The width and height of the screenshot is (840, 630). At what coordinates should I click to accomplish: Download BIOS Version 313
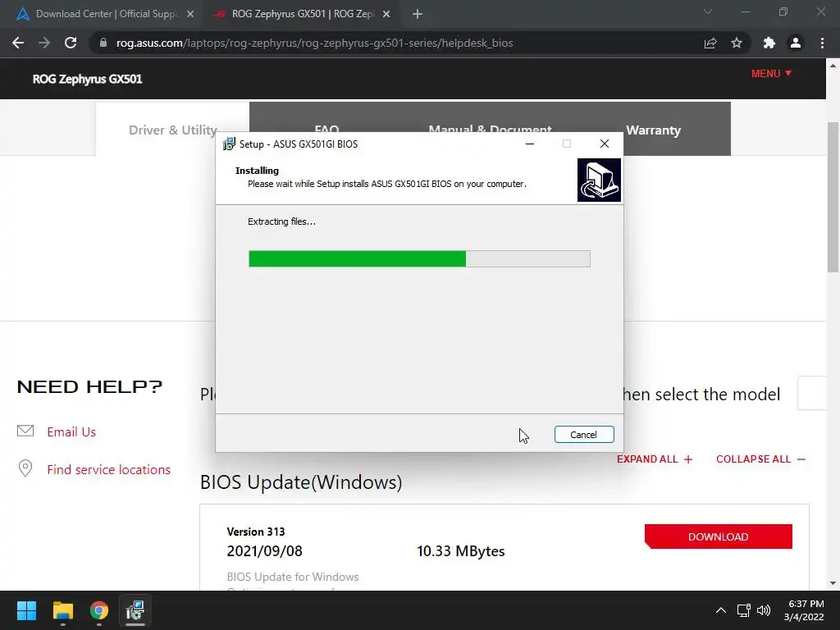[719, 536]
